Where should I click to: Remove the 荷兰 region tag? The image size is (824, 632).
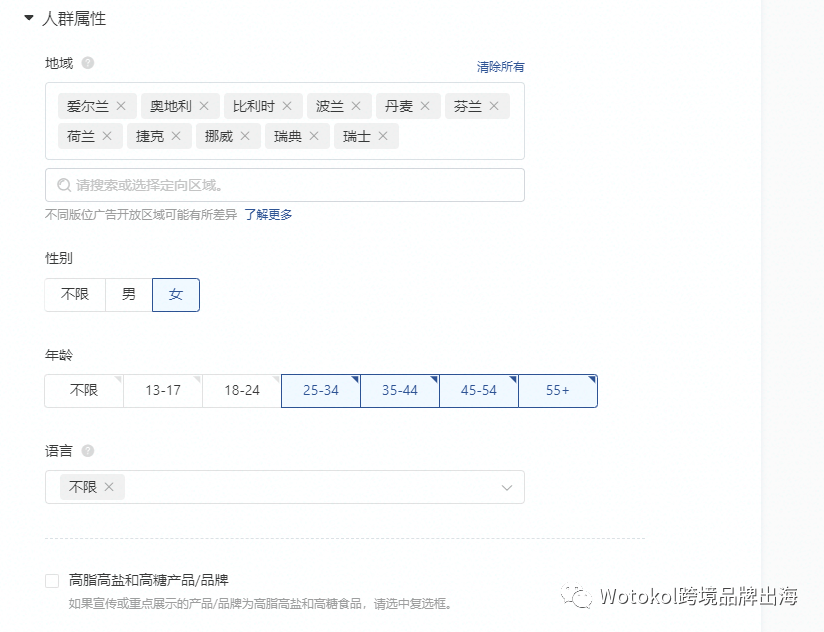[107, 136]
